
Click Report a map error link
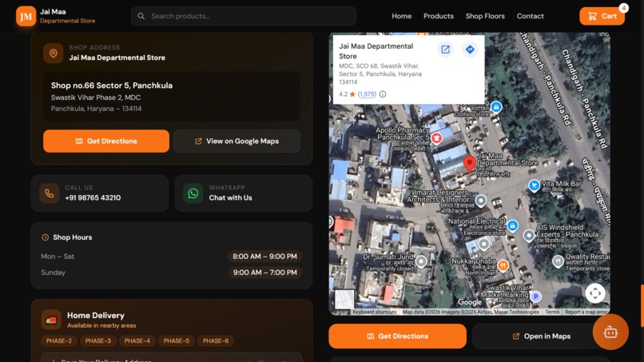point(586,312)
